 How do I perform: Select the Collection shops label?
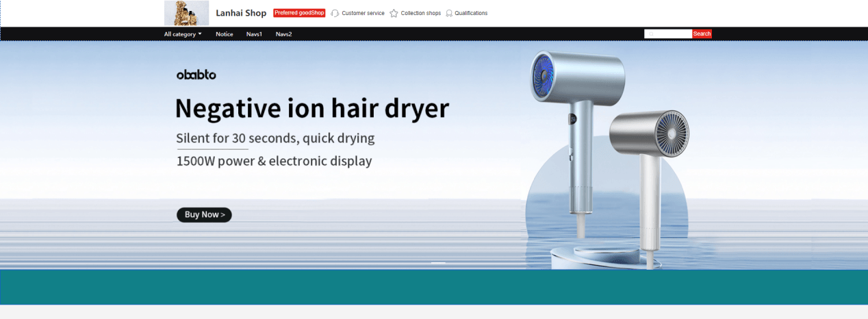421,13
